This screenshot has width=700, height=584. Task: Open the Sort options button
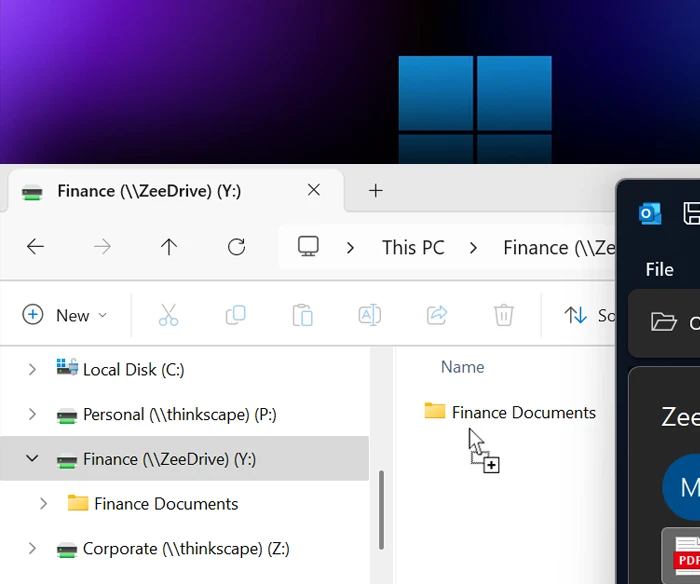tap(589, 315)
